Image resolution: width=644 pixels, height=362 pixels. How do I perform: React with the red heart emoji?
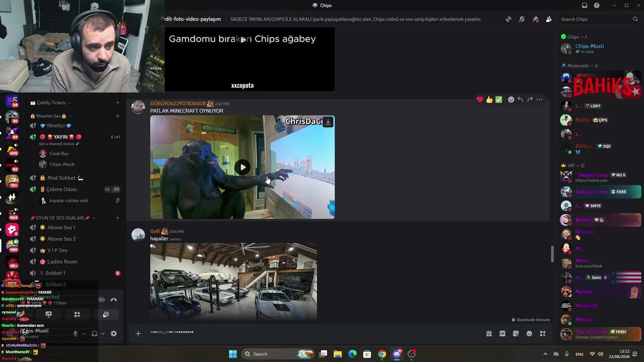point(480,100)
